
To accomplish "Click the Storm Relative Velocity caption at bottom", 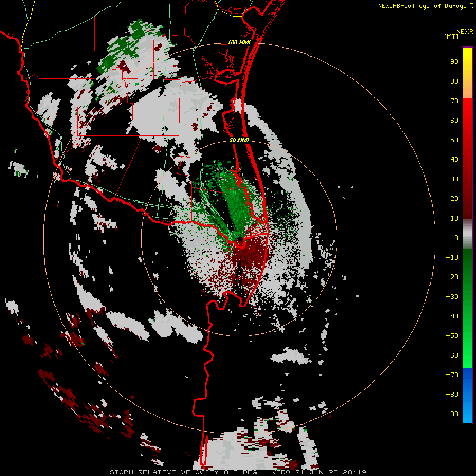I will click(x=237, y=472).
